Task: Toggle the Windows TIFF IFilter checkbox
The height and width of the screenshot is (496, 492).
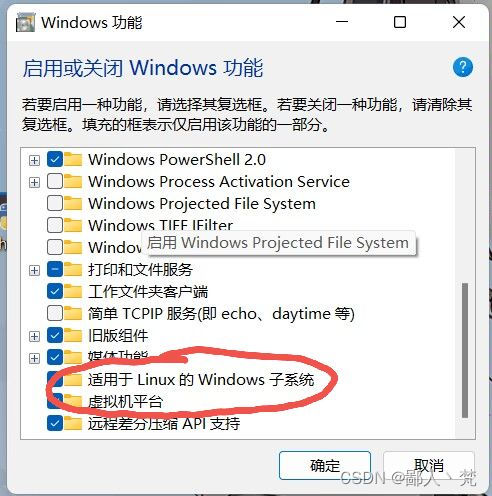Action: tap(55, 225)
